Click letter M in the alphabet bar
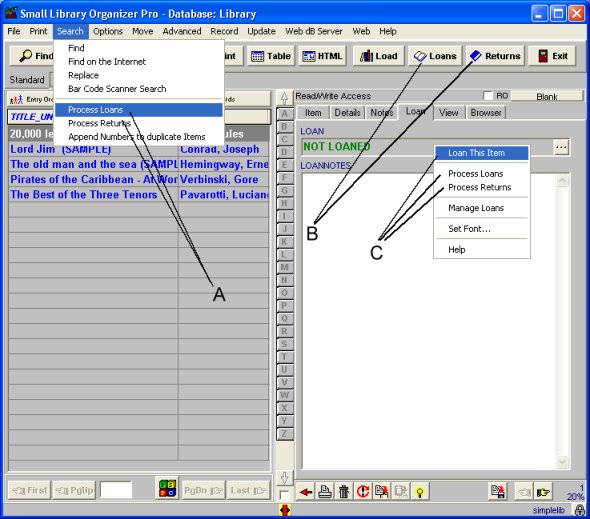Viewport: 590px width, 519px height. pyautogui.click(x=284, y=267)
